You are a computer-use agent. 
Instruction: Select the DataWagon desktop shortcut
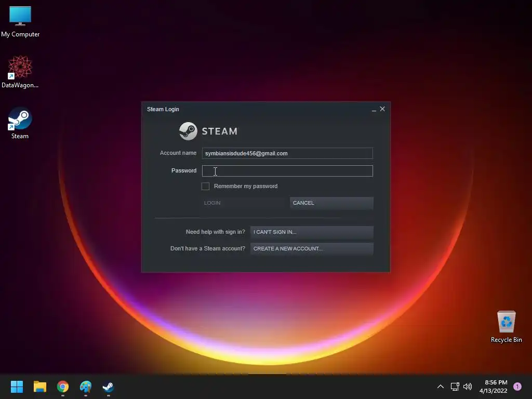(20, 72)
